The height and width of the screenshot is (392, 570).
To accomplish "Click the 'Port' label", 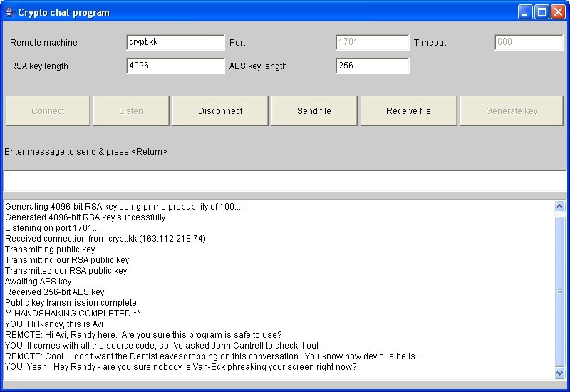I will (x=237, y=43).
